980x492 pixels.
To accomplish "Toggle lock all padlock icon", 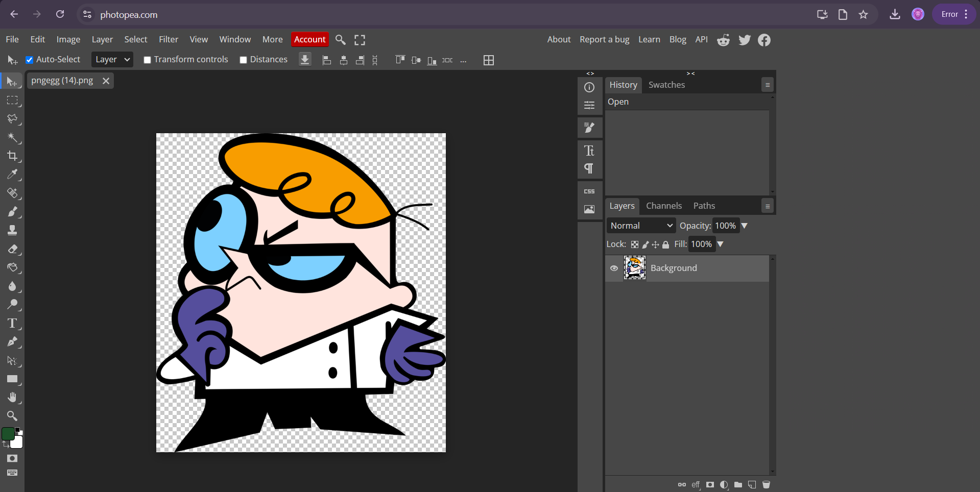I will pos(665,244).
